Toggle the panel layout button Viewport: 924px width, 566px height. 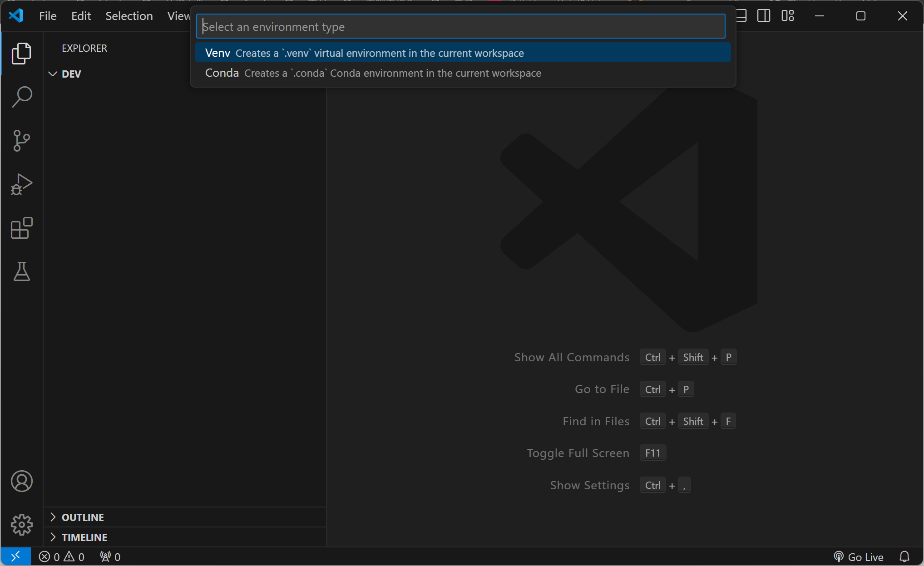coord(741,16)
